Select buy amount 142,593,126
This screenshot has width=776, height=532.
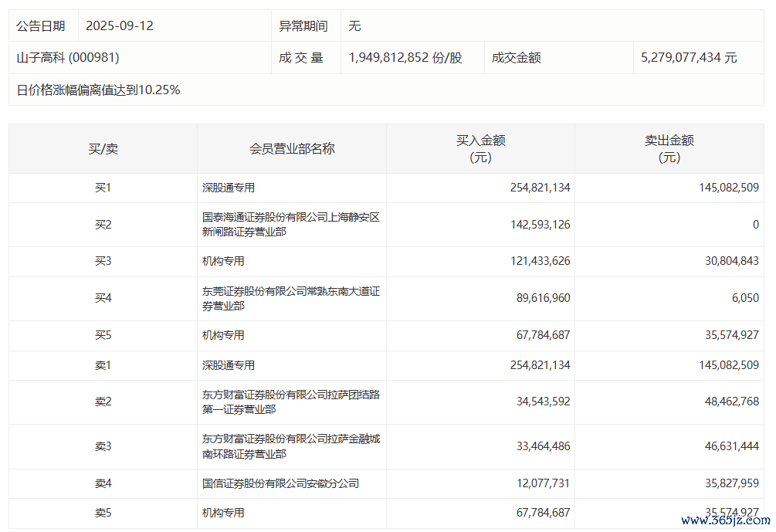point(540,225)
